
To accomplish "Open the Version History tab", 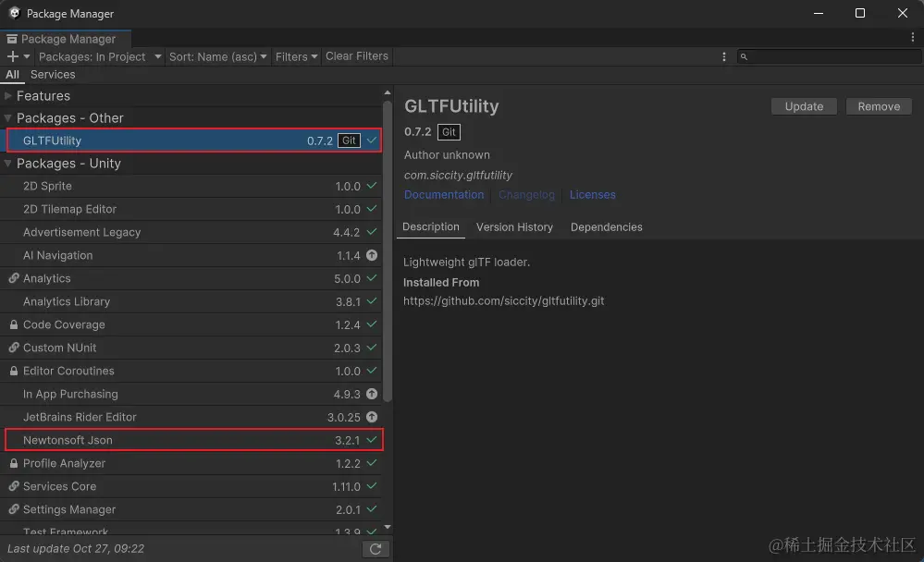I will [514, 226].
